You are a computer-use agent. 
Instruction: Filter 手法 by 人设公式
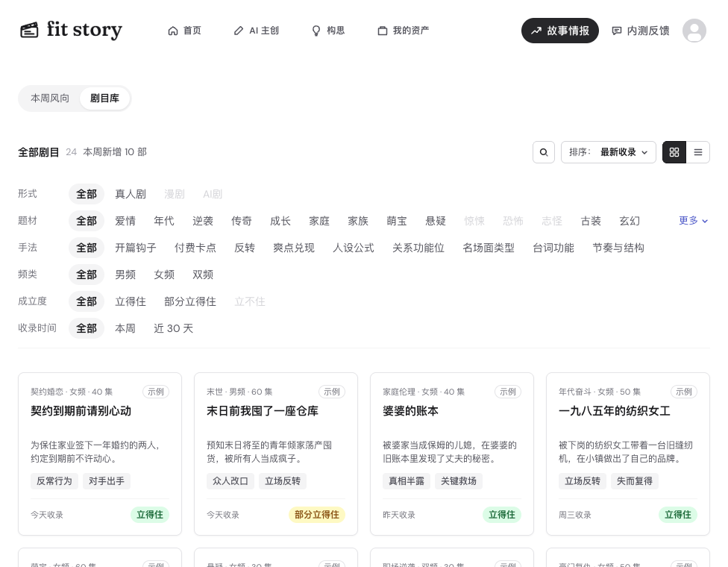click(354, 248)
